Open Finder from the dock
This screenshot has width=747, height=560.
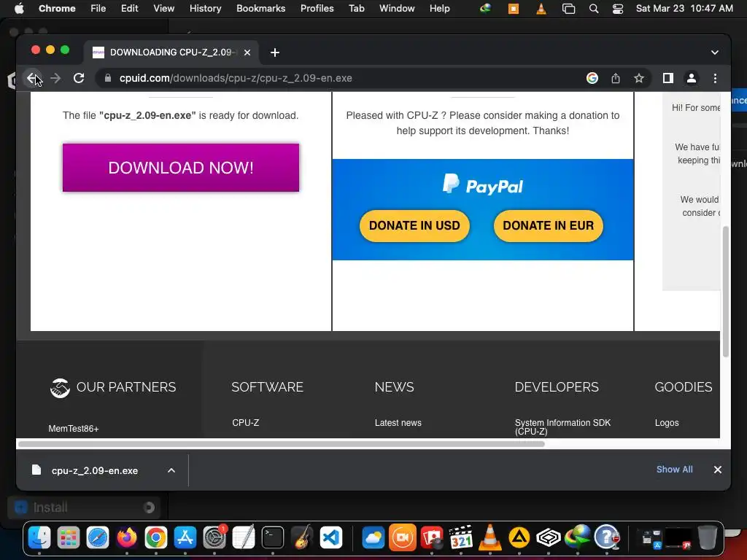coord(39,538)
